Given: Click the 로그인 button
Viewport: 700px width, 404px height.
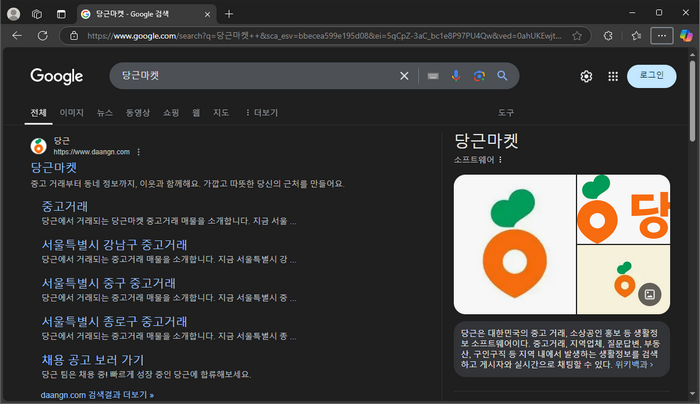Looking at the screenshot, I should 652,77.
